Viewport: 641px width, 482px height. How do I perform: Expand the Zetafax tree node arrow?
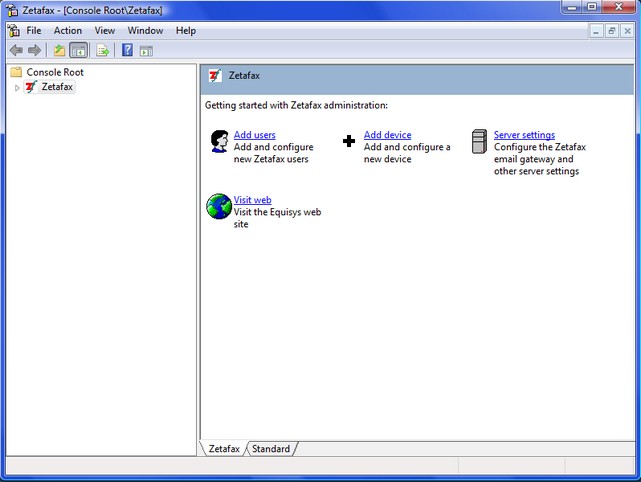coord(17,88)
